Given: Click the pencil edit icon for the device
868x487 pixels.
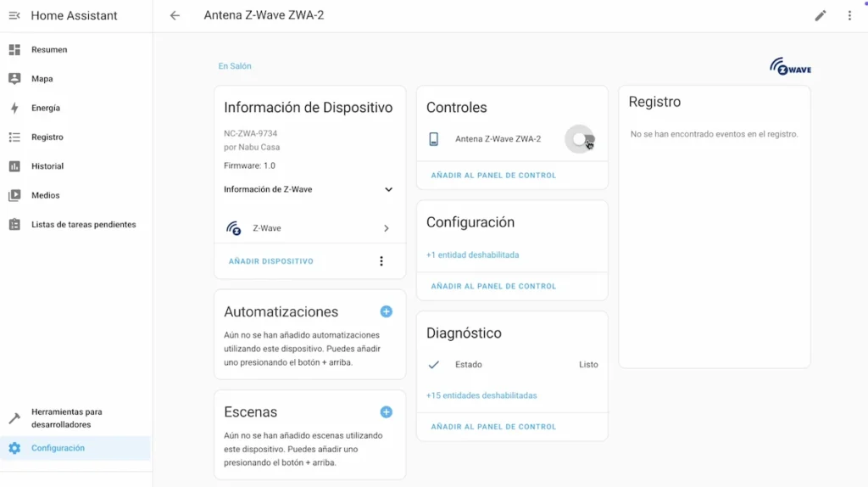Looking at the screenshot, I should [x=821, y=15].
